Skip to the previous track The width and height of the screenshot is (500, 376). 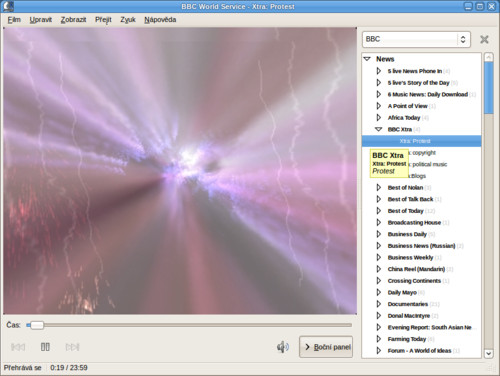click(18, 347)
